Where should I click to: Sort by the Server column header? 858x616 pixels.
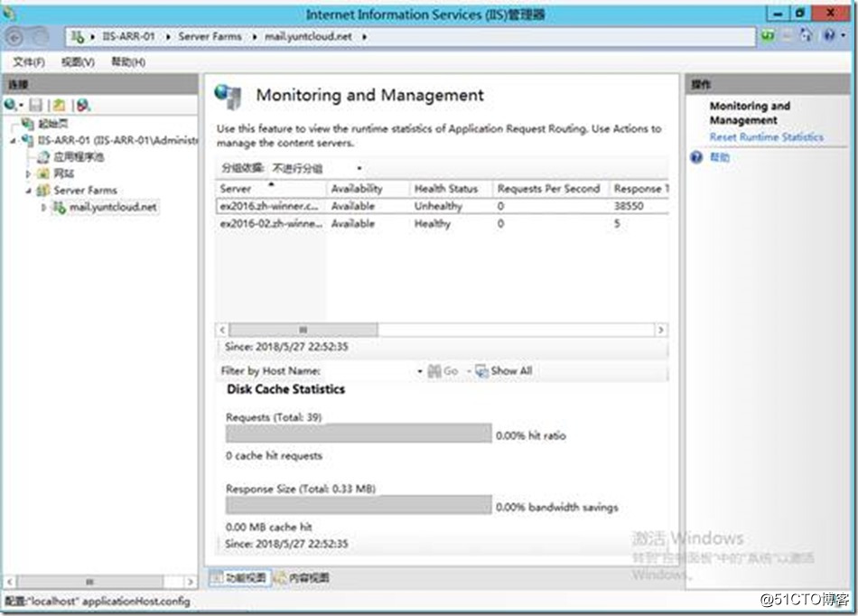270,189
